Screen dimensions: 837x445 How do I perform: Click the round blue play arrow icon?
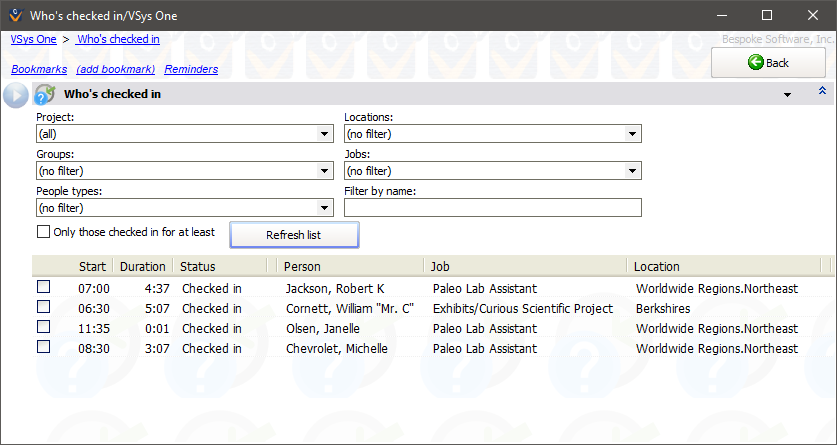(x=16, y=95)
